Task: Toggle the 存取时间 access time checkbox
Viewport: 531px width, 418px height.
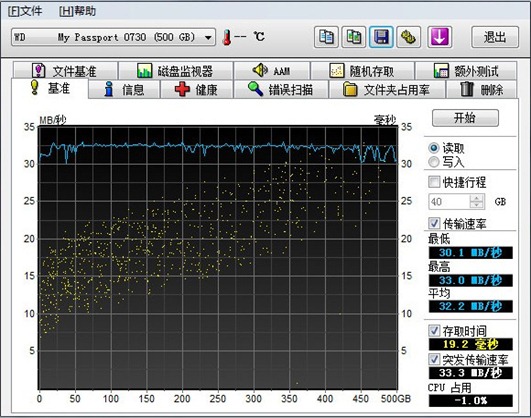Action: point(434,330)
